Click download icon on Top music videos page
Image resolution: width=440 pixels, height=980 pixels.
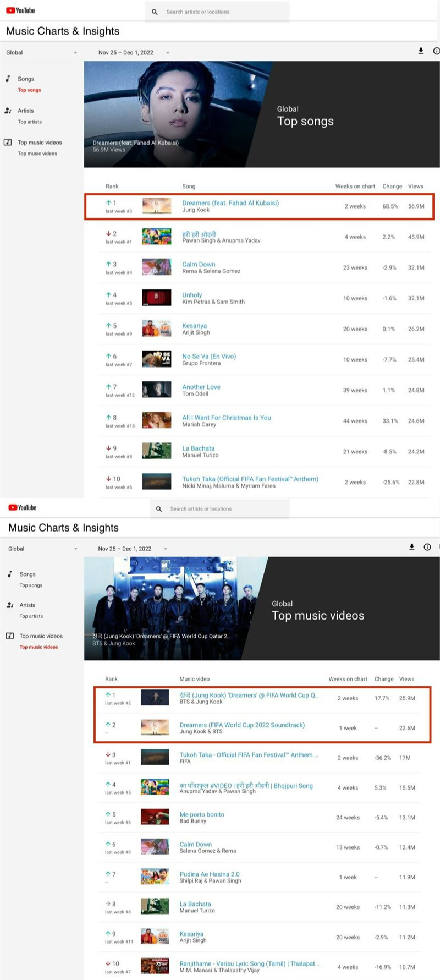point(411,547)
